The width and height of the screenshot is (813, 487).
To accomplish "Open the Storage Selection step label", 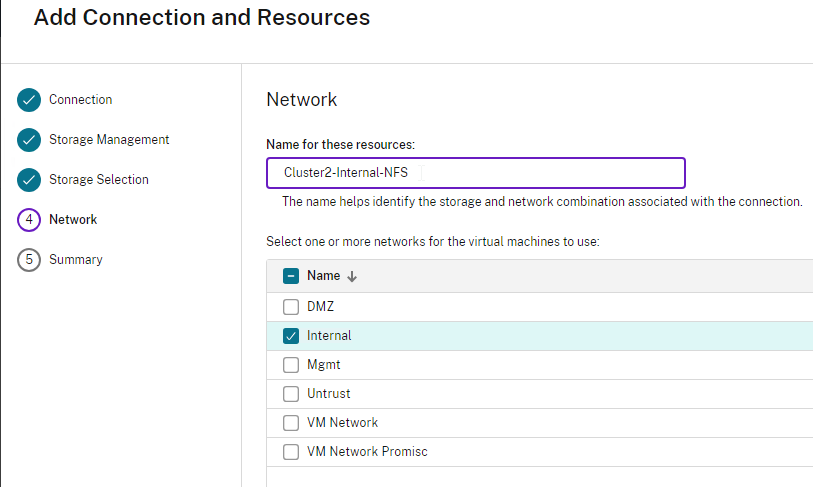I will click(x=99, y=180).
